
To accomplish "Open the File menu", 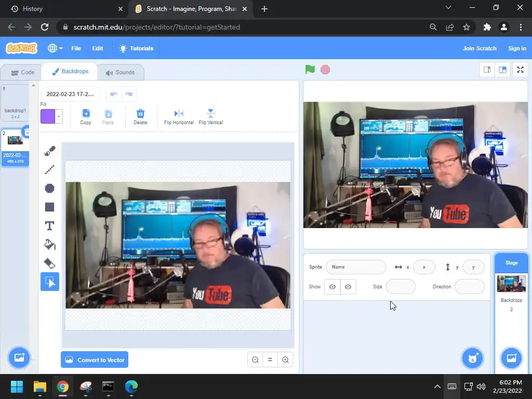I will 76,48.
